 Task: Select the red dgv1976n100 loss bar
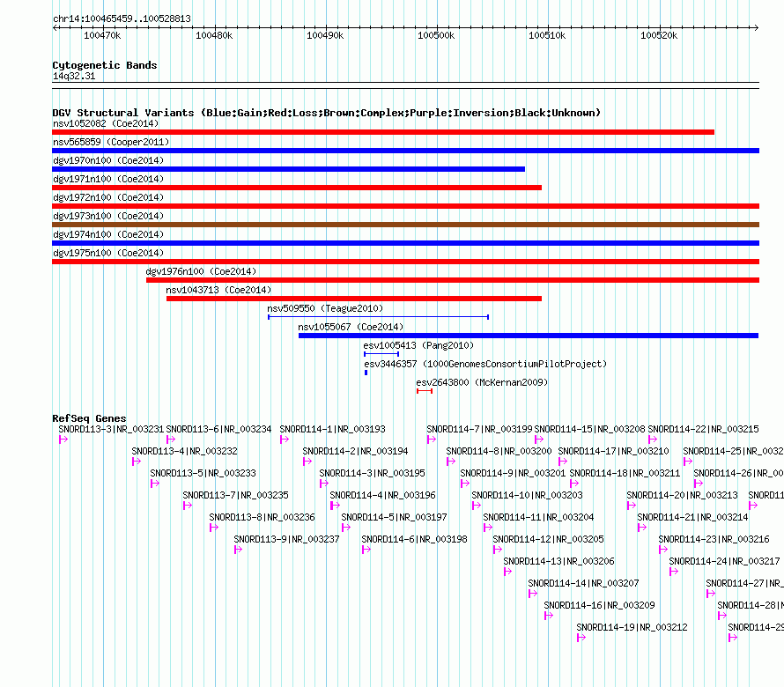click(453, 280)
